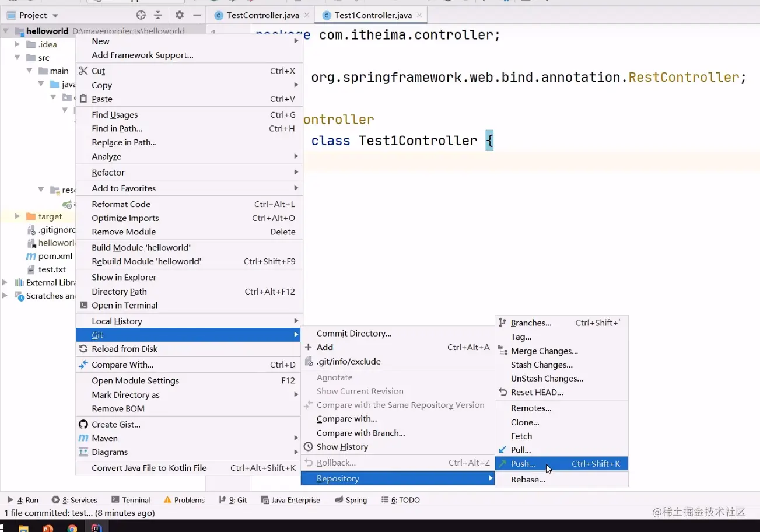The image size is (760, 532).
Task: Choose Build Module 'helloworld'
Action: click(x=190, y=248)
